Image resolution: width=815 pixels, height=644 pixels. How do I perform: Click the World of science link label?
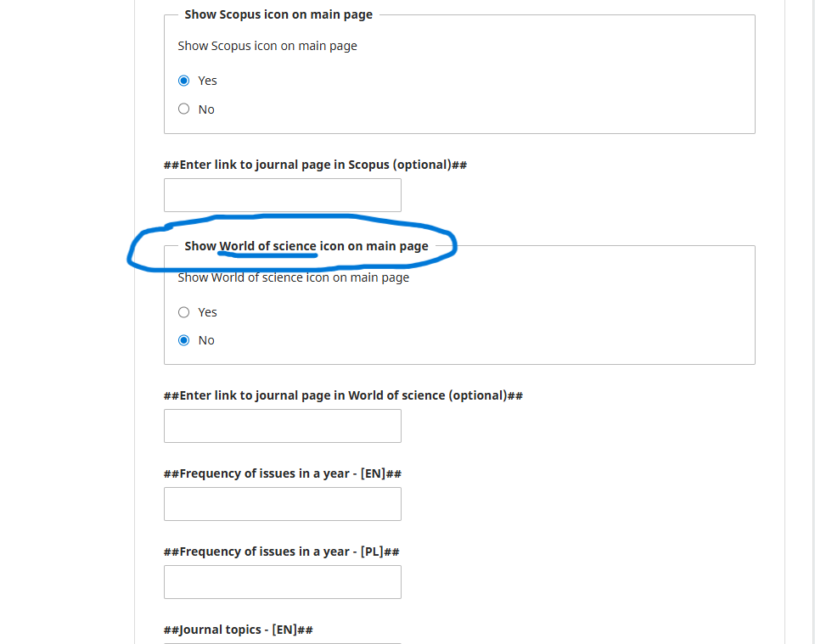point(343,395)
